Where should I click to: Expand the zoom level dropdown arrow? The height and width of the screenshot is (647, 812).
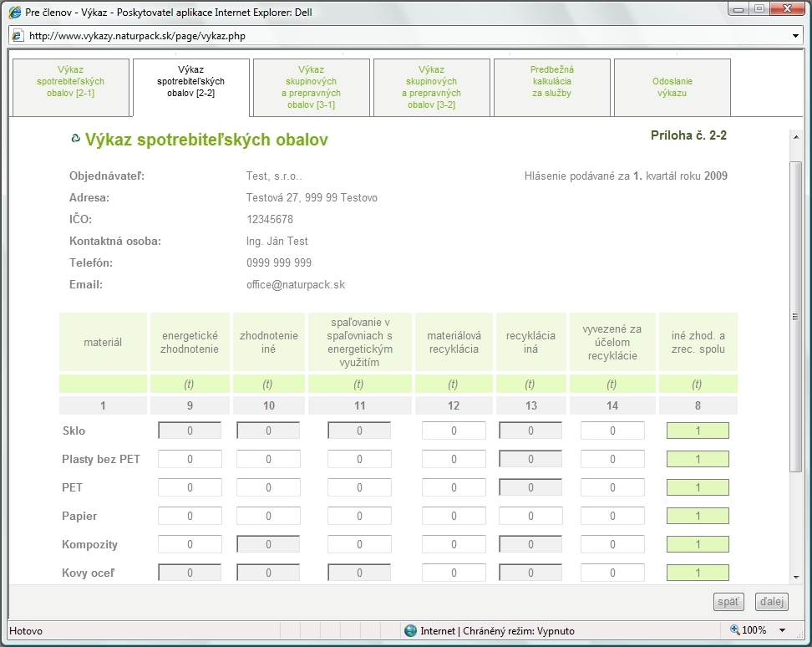[x=783, y=630]
